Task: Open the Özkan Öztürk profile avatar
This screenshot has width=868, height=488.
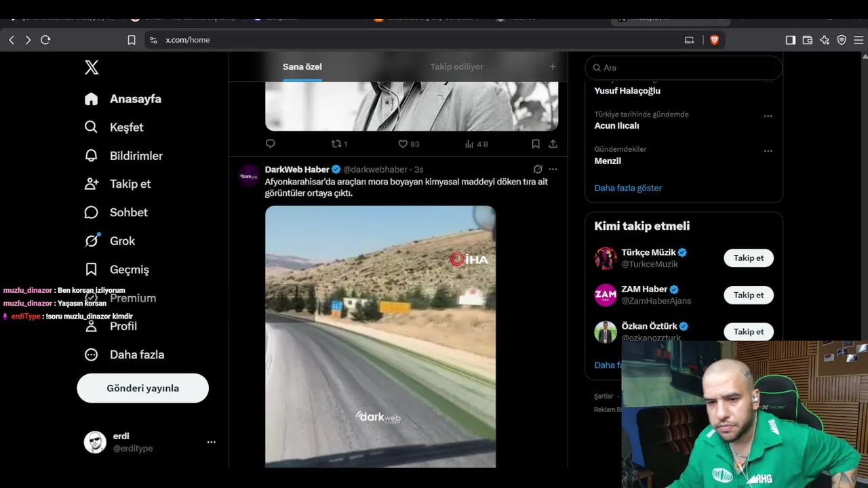Action: (606, 331)
